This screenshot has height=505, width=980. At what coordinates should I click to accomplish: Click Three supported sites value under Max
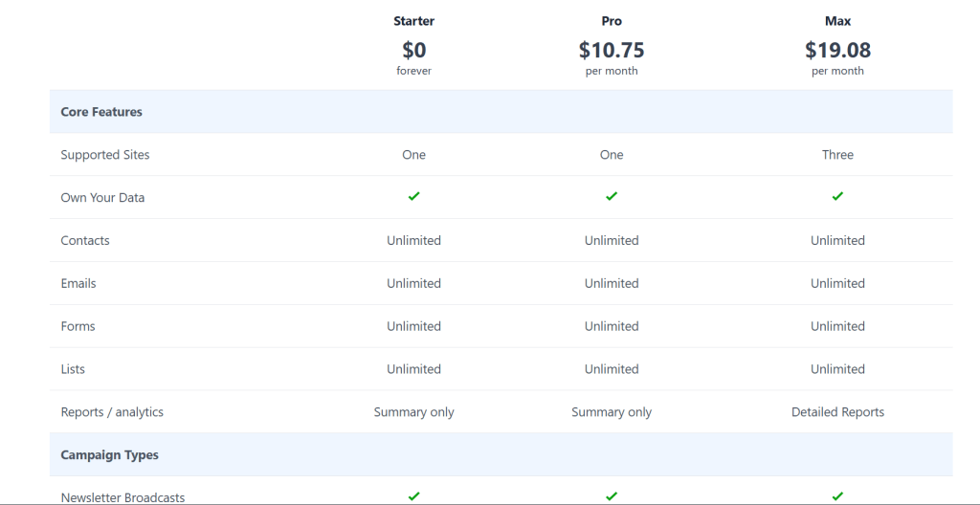click(837, 155)
